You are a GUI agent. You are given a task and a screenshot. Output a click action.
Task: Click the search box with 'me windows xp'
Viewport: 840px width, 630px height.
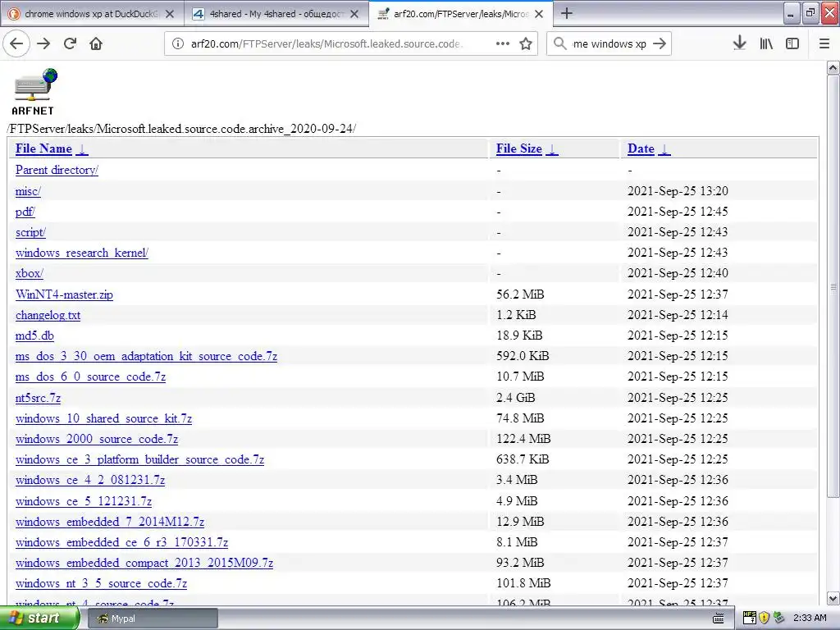coord(609,44)
